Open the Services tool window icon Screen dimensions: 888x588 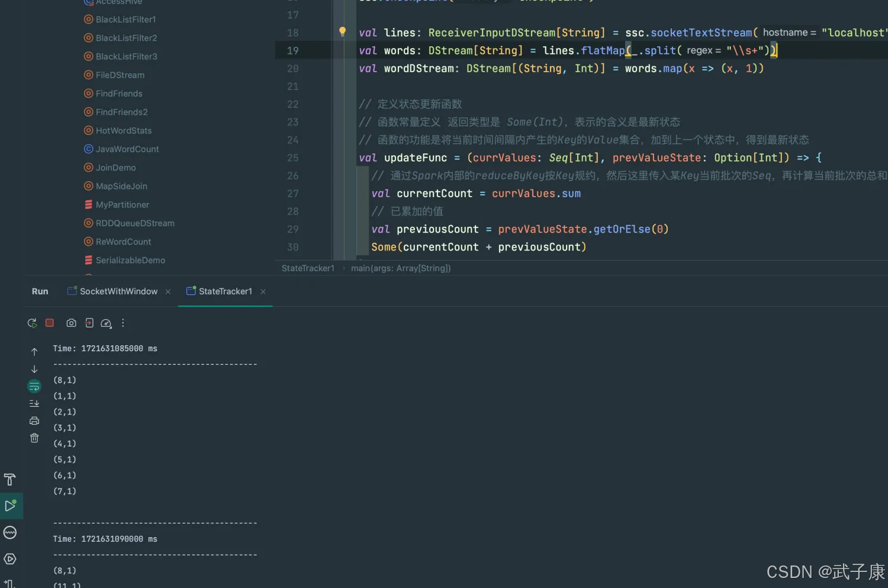point(10,559)
